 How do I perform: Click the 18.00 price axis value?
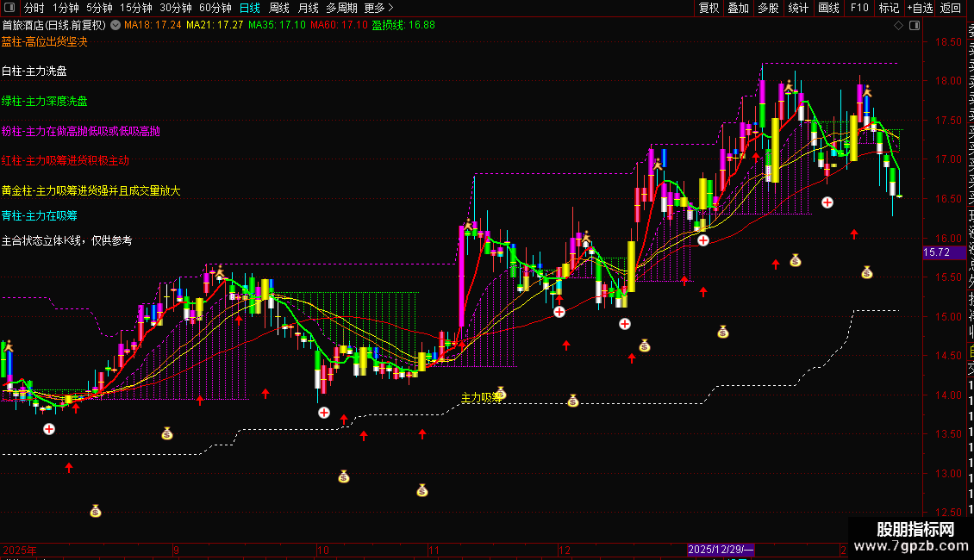(948, 81)
